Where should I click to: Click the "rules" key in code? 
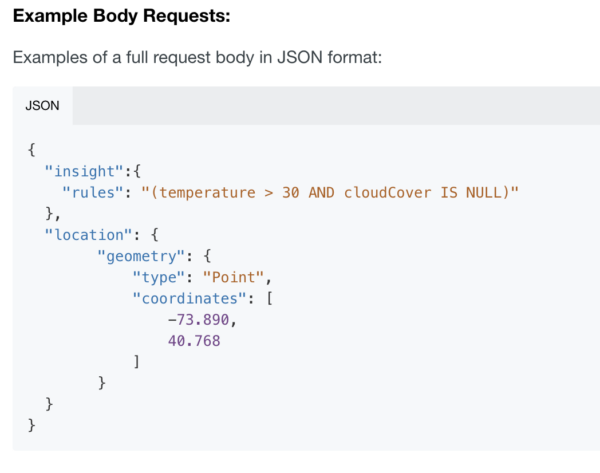point(93,192)
